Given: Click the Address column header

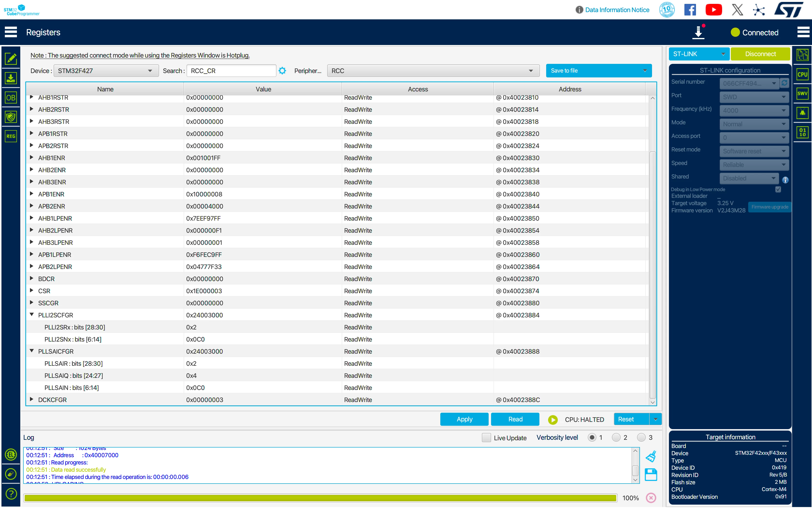Looking at the screenshot, I should [x=570, y=89].
